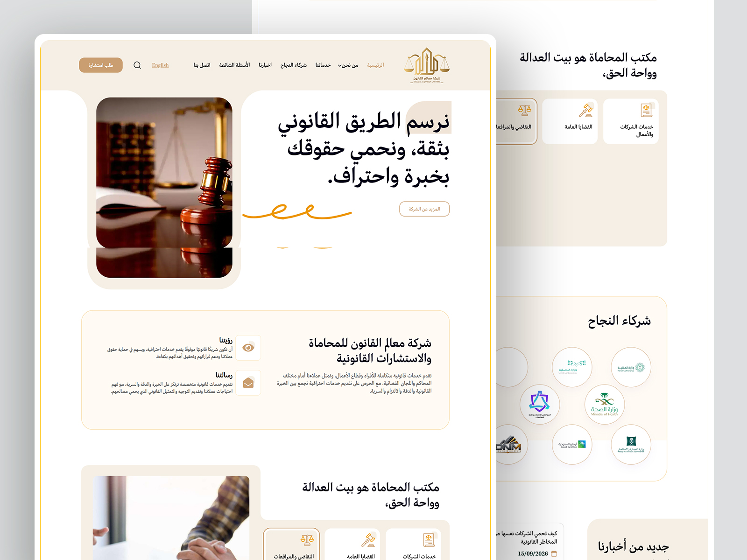The width and height of the screenshot is (747, 560).
Task: Select bottom التقاضي والمرافعات service card
Action: point(291,544)
